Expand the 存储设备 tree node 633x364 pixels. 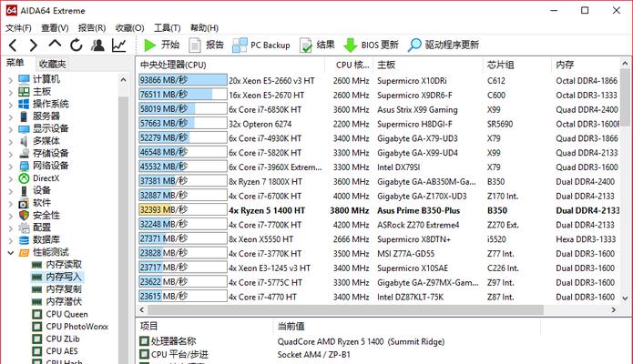point(11,154)
